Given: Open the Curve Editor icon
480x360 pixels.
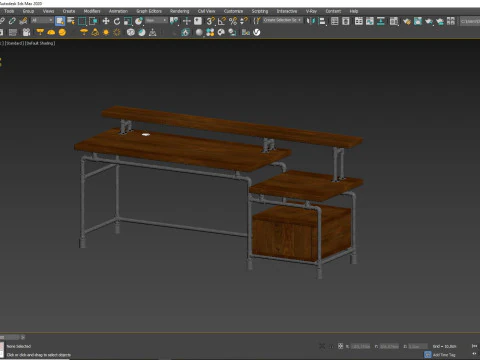Looking at the screenshot, I should (370, 21).
